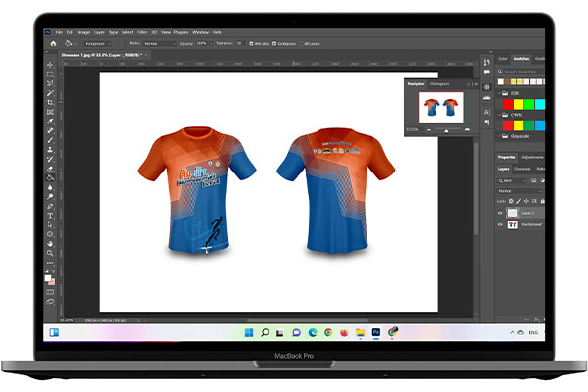Select the Frame tool
The height and width of the screenshot is (392, 588).
click(50, 112)
